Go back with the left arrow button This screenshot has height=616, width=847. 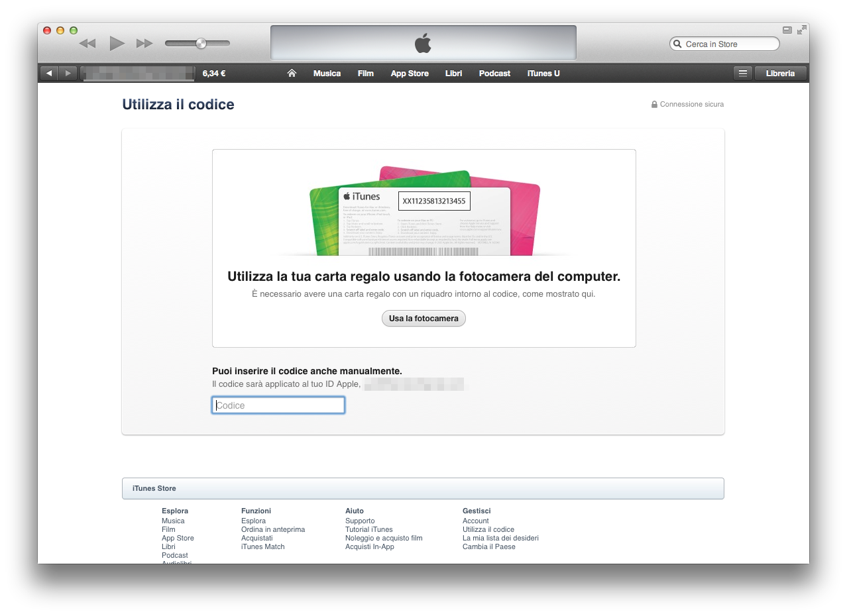click(x=49, y=74)
